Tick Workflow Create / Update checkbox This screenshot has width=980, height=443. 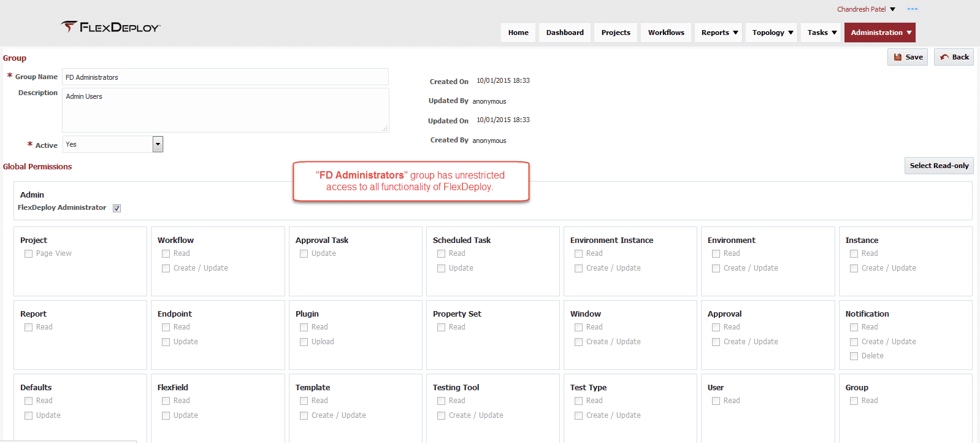coord(166,268)
